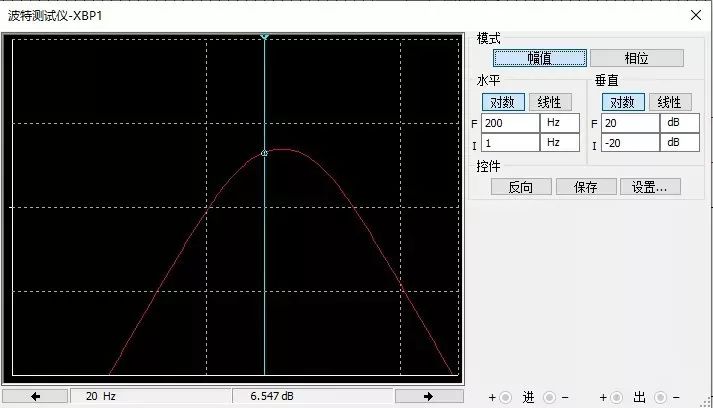This screenshot has width=713, height=408.
Task: Open horizontal initial frequency Hz unit box
Action: click(x=560, y=143)
